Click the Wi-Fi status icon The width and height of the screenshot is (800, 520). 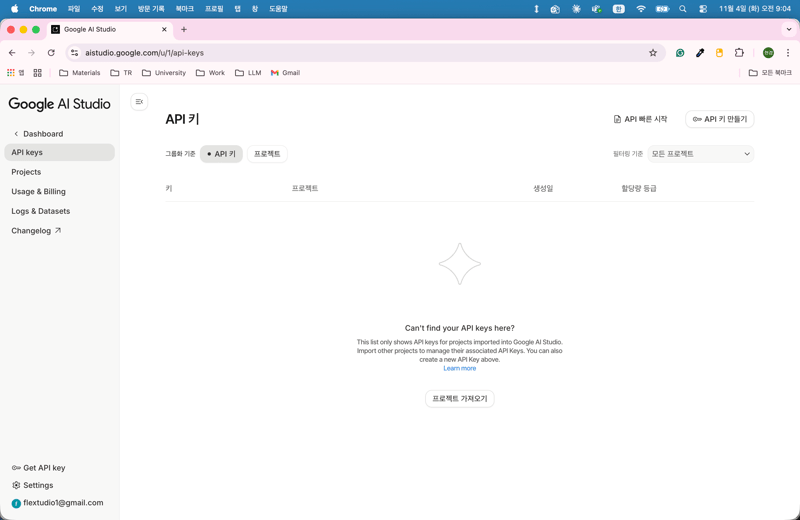pyautogui.click(x=641, y=9)
